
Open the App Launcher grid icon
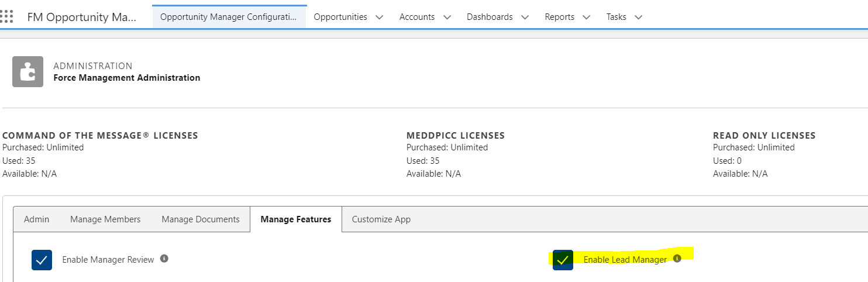click(6, 16)
